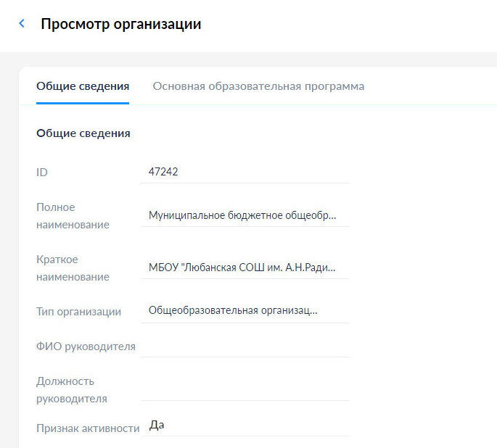Click the ID label

(x=42, y=173)
